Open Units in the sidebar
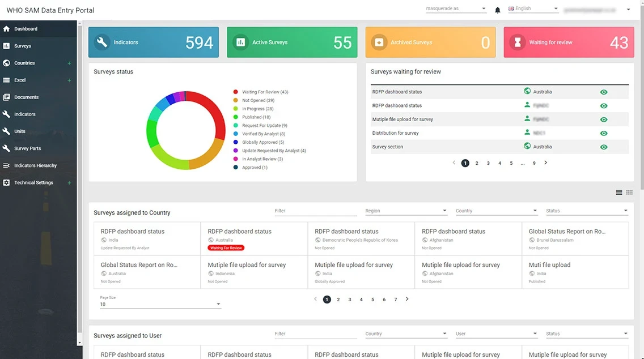 click(x=38, y=131)
